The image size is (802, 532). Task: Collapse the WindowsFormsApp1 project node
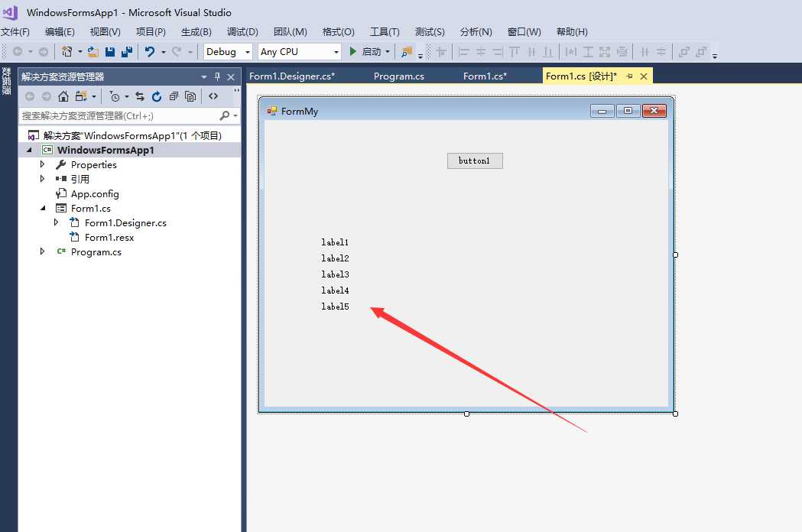(29, 150)
